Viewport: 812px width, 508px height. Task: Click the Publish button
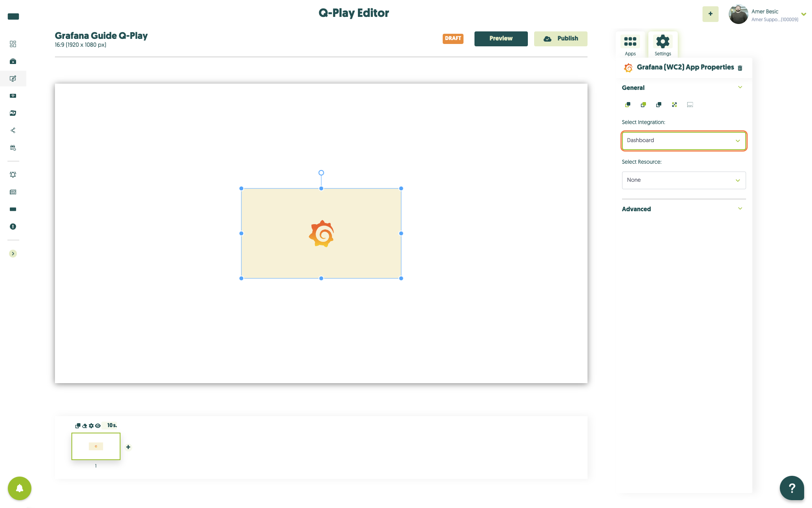coord(561,38)
